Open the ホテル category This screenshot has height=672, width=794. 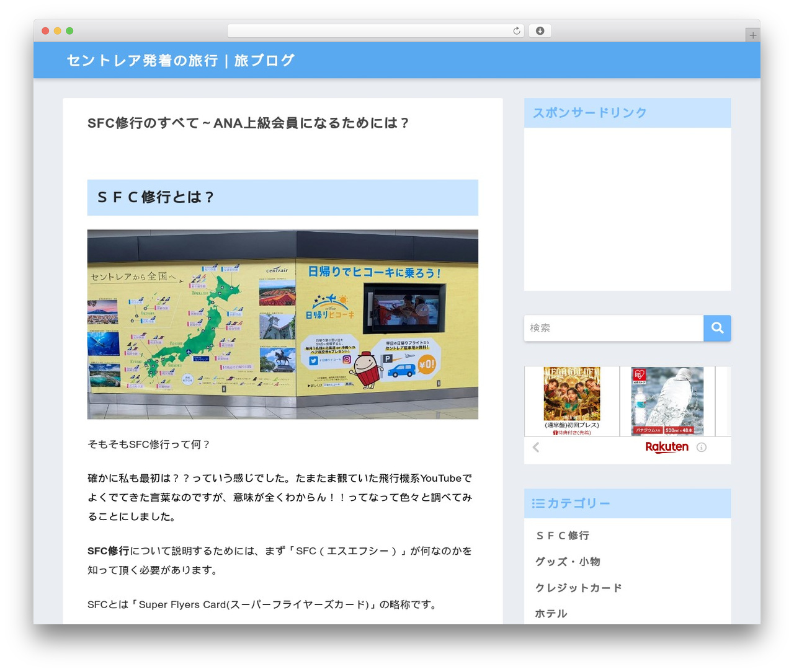click(551, 614)
